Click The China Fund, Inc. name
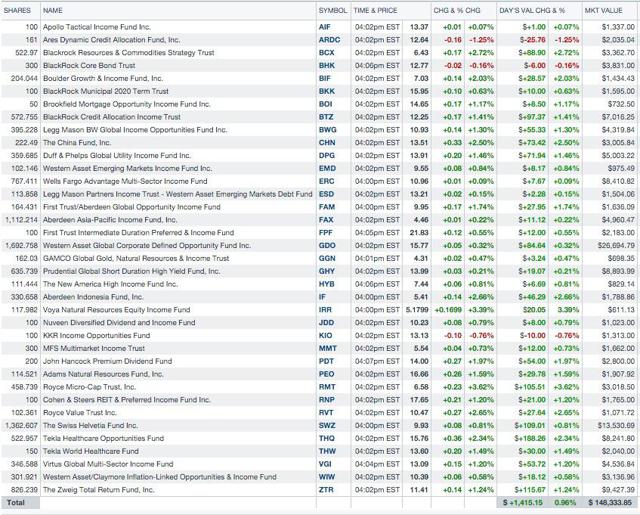640x515 pixels. [77, 143]
